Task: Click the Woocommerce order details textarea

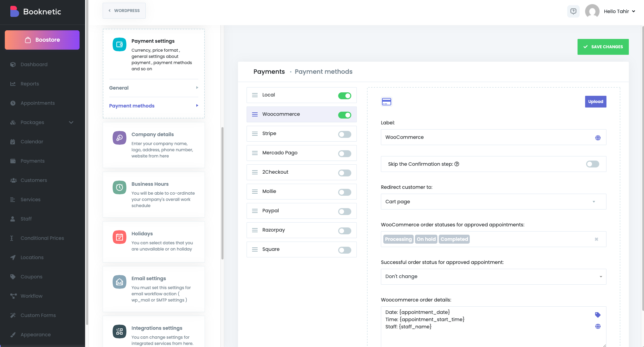Action: coord(494,326)
